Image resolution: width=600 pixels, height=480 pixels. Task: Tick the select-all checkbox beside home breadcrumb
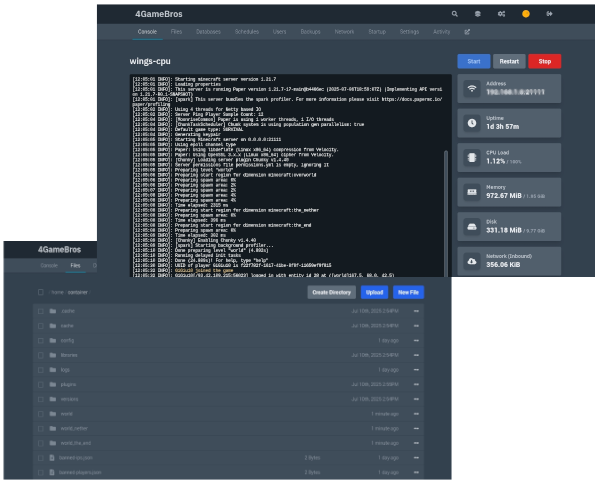[x=41, y=293]
